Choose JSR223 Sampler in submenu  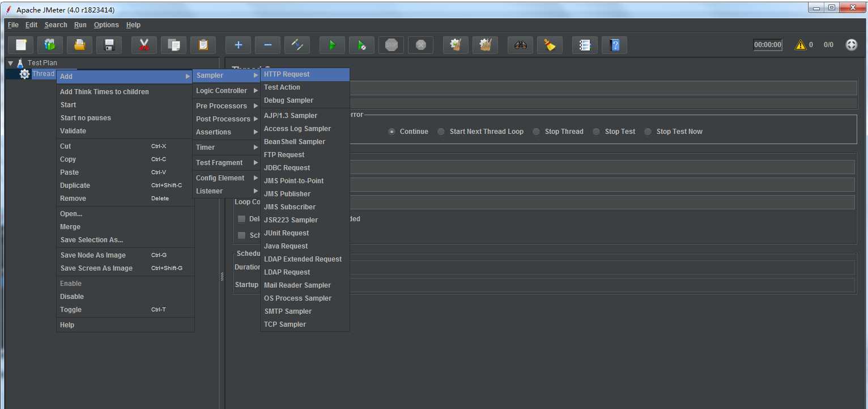[305, 220]
